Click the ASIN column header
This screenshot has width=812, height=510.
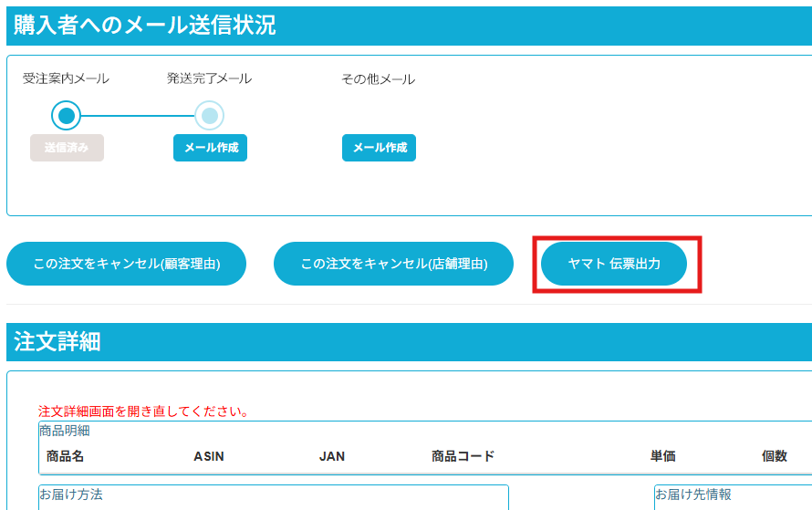click(209, 456)
